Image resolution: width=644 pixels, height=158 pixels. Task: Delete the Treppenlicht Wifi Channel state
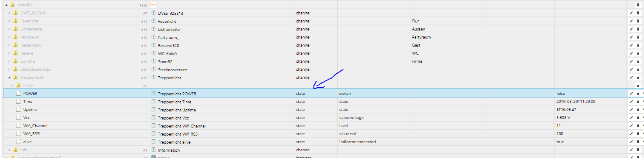[638, 126]
